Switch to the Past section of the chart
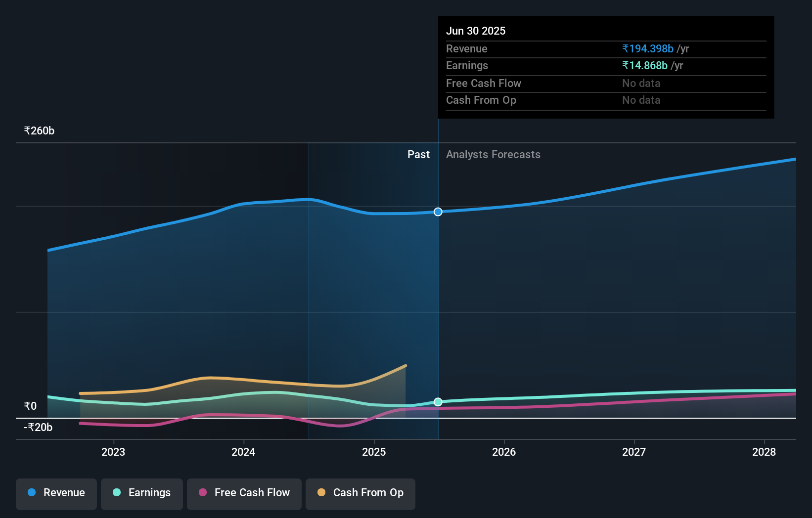This screenshot has width=812, height=518. click(x=418, y=154)
